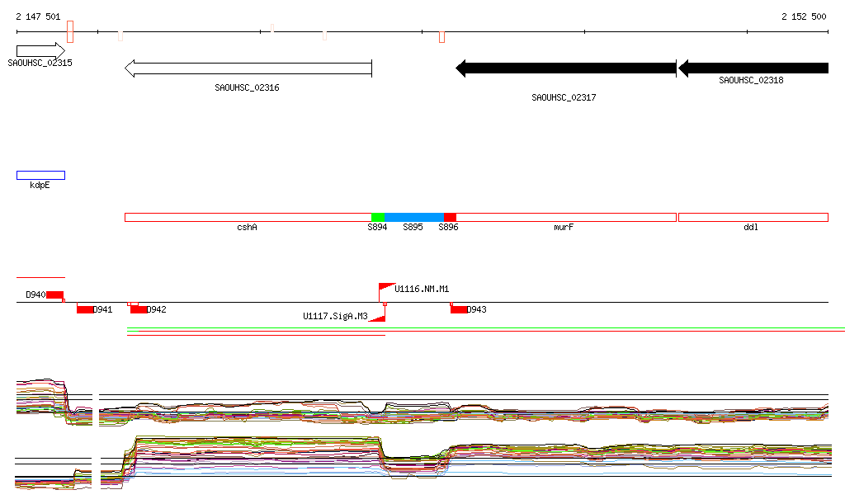Click the D940 red terminator marker

pyautogui.click(x=55, y=295)
